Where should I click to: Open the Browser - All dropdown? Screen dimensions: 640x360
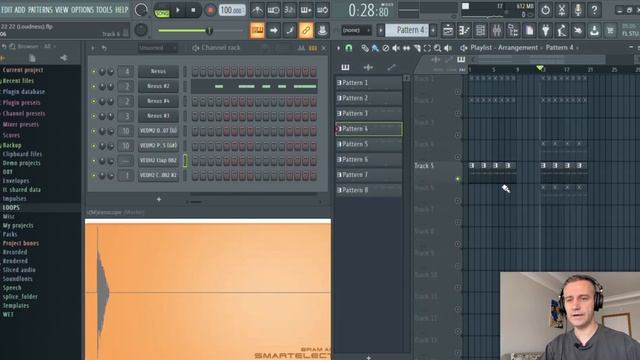37,47
